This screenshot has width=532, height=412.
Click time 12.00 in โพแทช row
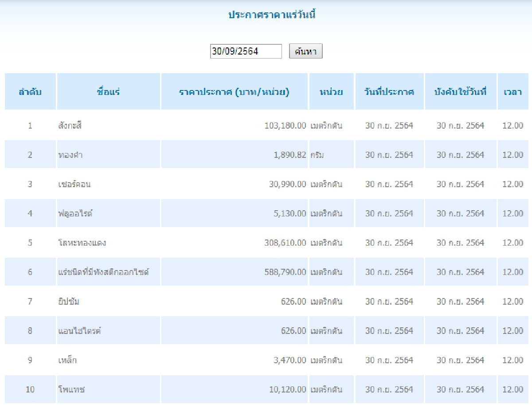pos(513,389)
